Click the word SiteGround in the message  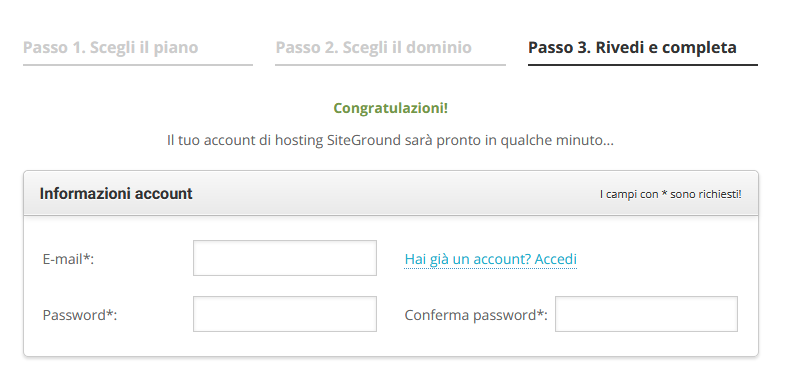(364, 140)
